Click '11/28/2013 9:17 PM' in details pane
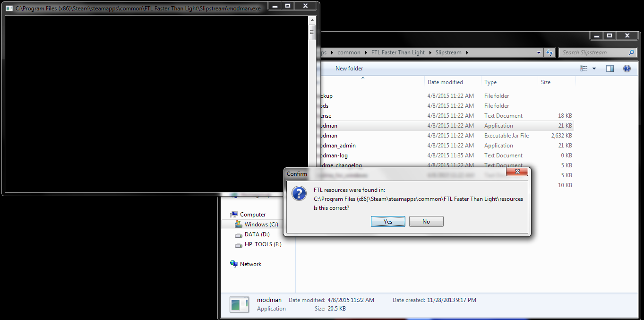The height and width of the screenshot is (320, 644). [x=451, y=300]
